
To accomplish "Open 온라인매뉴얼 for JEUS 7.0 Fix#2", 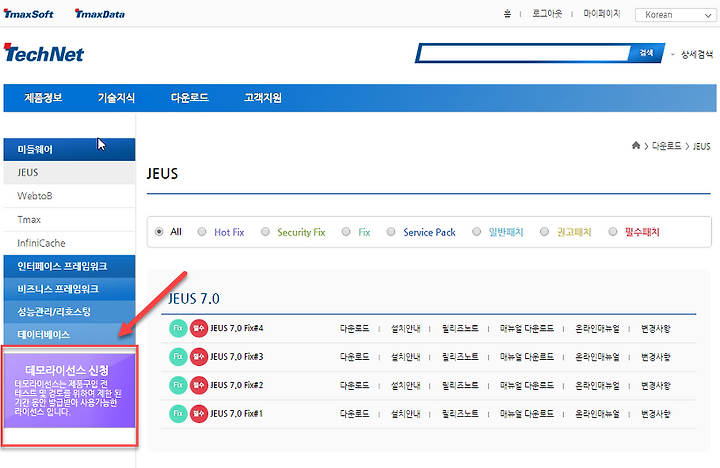I will pyautogui.click(x=597, y=385).
